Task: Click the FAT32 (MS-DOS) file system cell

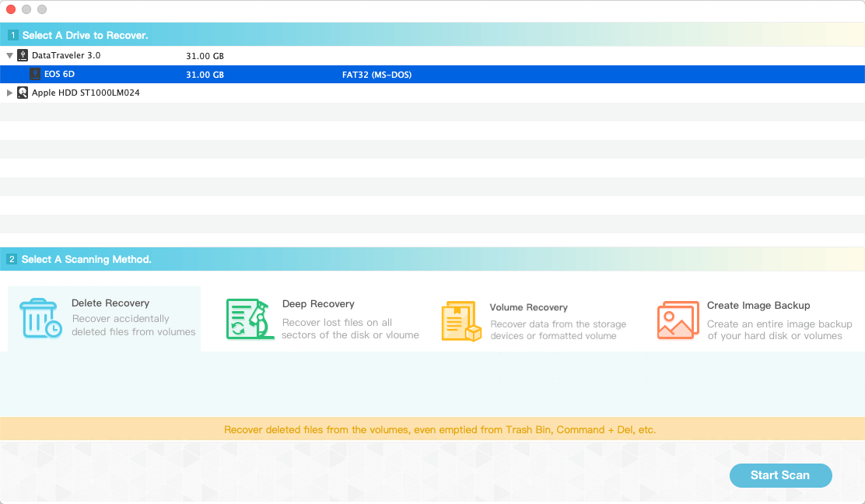Action: point(376,75)
